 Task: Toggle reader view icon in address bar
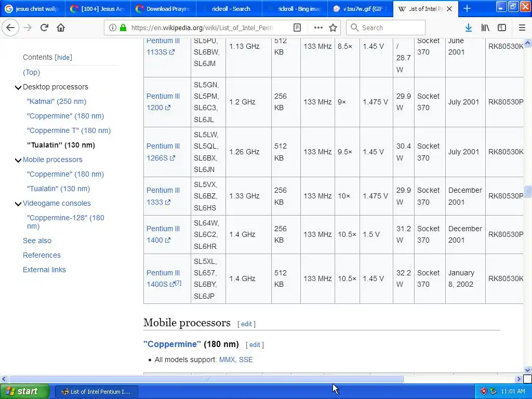click(297, 28)
